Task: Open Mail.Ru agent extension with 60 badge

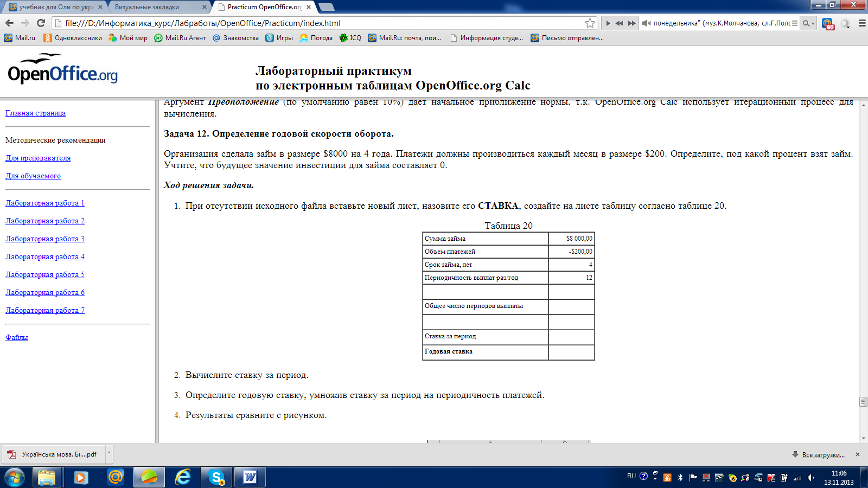Action: point(827,23)
